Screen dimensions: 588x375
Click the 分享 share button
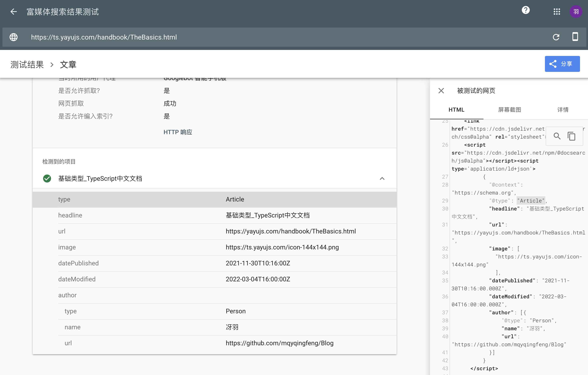click(x=562, y=64)
